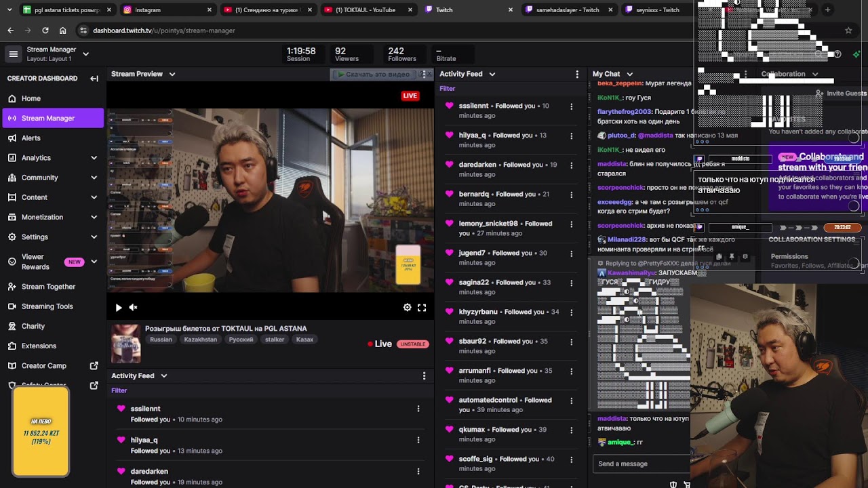Select the stalker stream tag
The height and width of the screenshot is (488, 868).
[x=275, y=340]
